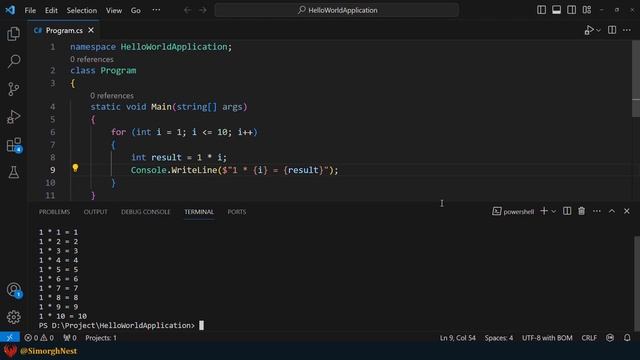Split the terminal pane
640x360 pixels.
(567, 211)
